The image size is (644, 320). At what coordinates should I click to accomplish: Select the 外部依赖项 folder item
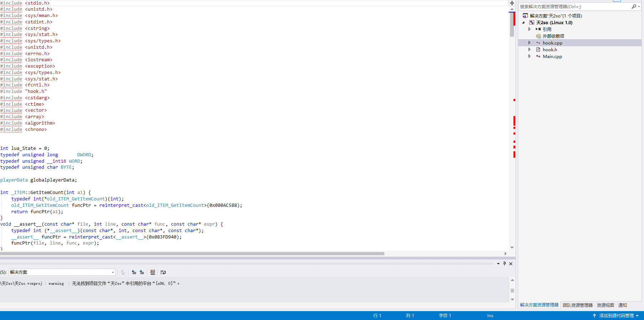coord(553,36)
